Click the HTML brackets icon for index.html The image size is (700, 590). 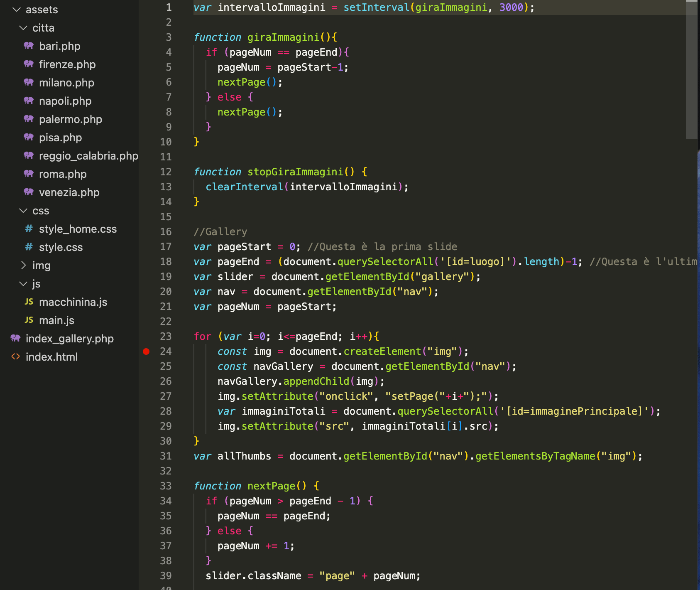15,356
